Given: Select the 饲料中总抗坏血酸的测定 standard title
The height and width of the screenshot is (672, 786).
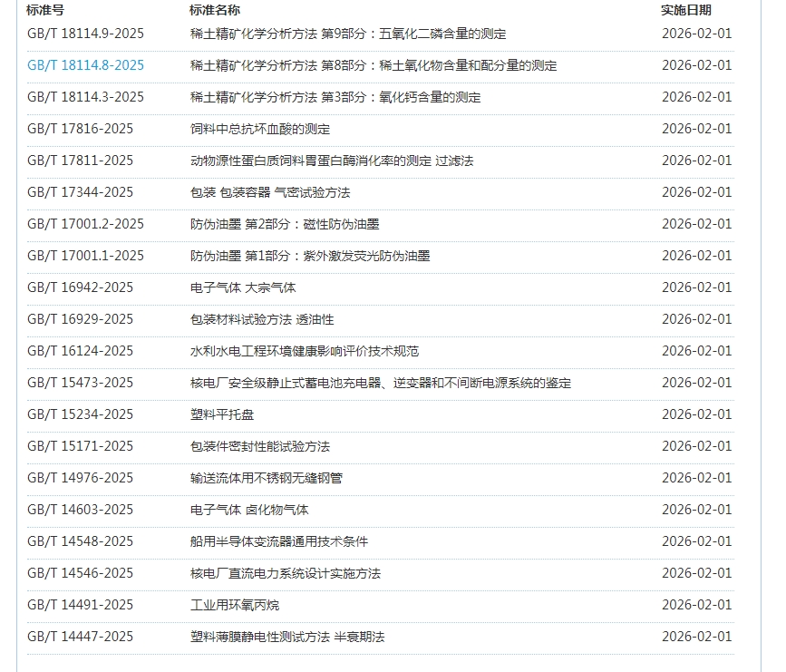Looking at the screenshot, I should [260, 129].
